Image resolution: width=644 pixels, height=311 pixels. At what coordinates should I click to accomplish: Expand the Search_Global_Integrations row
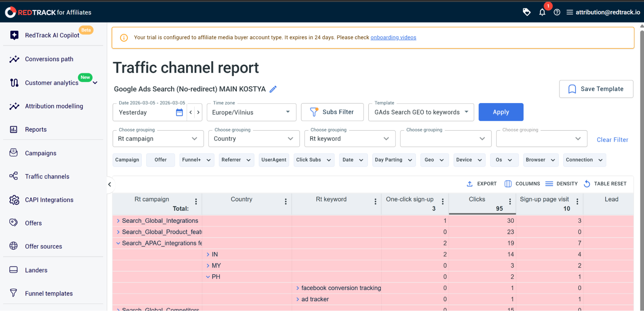tap(118, 221)
